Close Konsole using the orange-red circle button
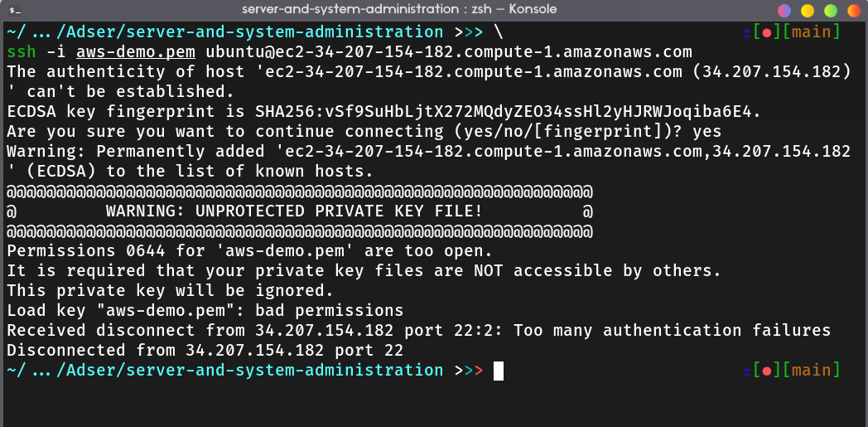 coord(854,11)
